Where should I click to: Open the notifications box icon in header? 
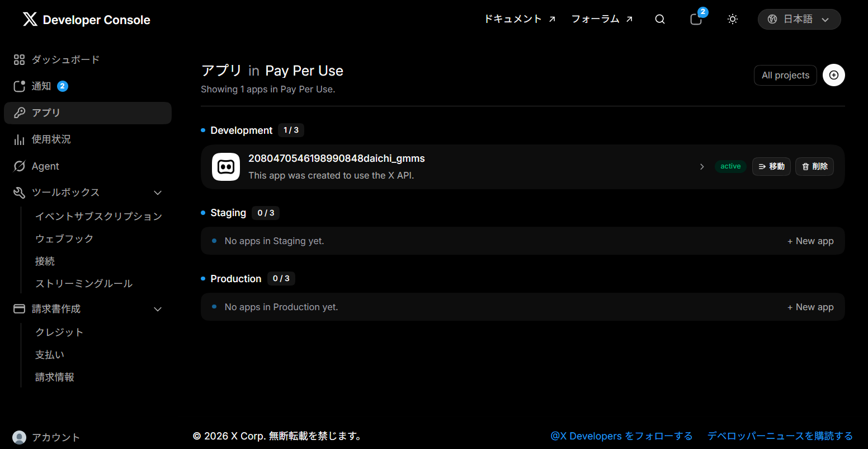pos(696,19)
